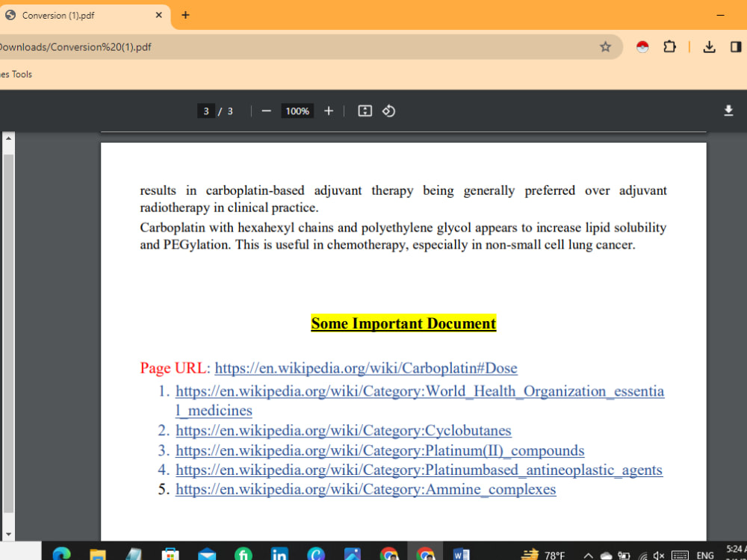This screenshot has height=560, width=747.
Task: Open Microsoft Store from the taskbar
Action: tap(170, 554)
